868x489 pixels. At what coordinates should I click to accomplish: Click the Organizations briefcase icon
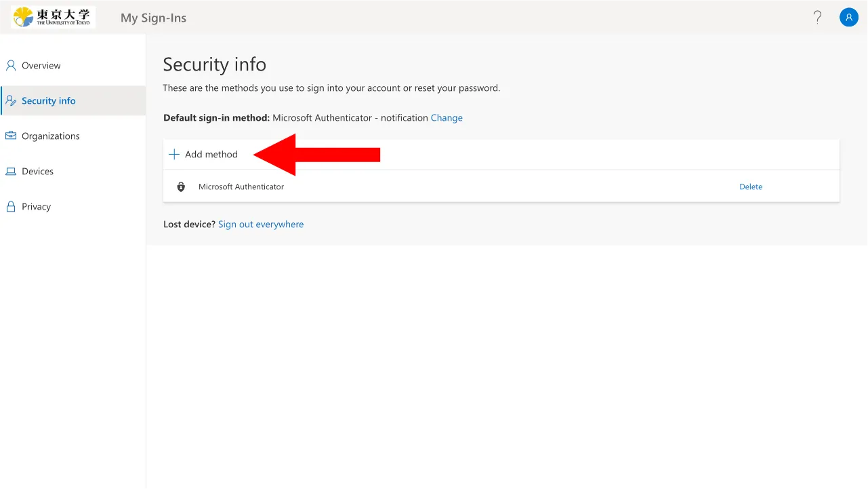click(11, 136)
